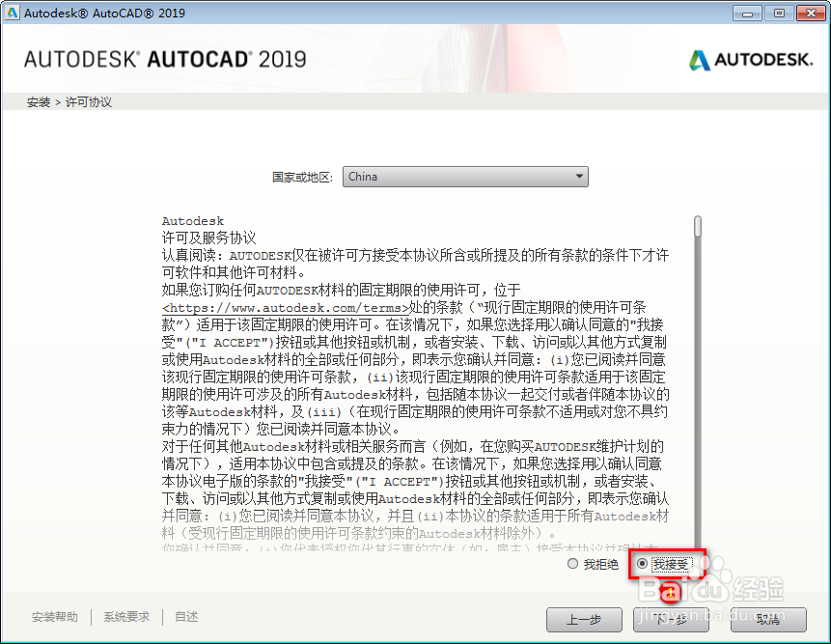Screen dimensions: 831x644
Task: Click the 上一步 (Back) button
Action: pyautogui.click(x=584, y=620)
